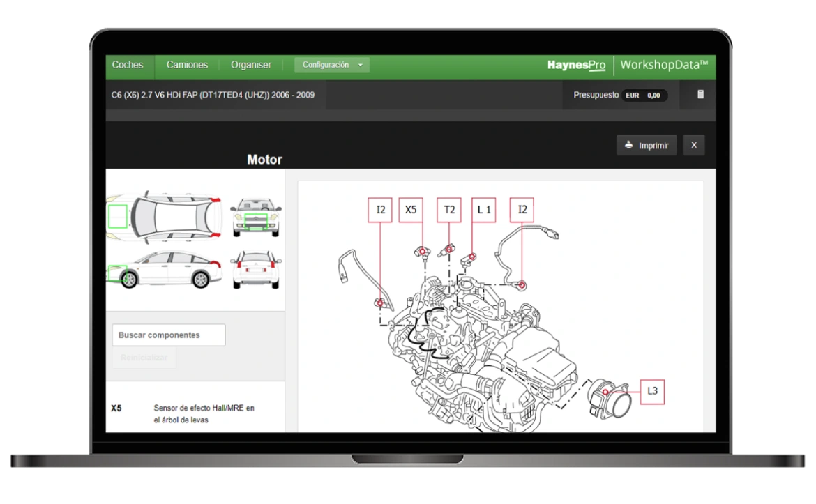Select the X5 code in the component list
Image resolution: width=816 pixels, height=504 pixels.
click(116, 408)
